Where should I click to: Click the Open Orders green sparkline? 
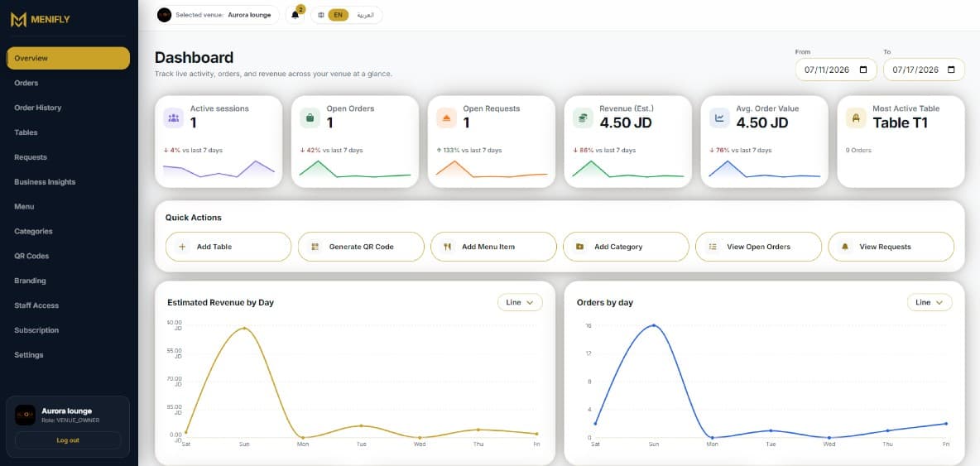click(x=355, y=170)
